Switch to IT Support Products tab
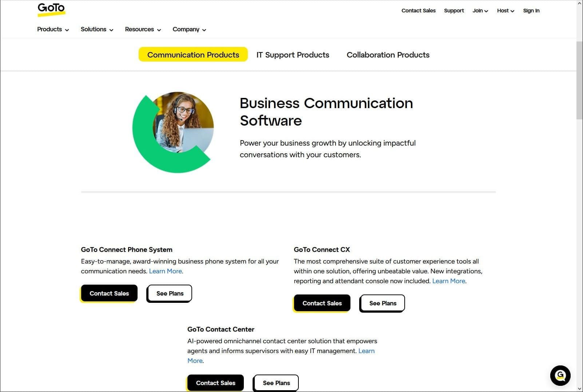 [293, 55]
